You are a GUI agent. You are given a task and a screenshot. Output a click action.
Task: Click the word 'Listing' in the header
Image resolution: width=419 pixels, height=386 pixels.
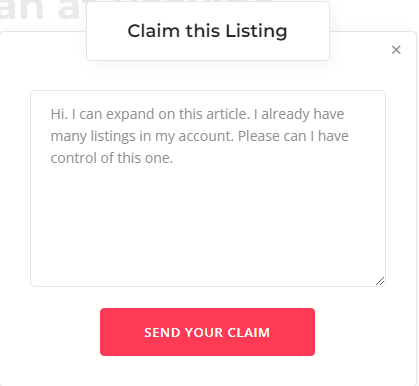click(x=256, y=31)
